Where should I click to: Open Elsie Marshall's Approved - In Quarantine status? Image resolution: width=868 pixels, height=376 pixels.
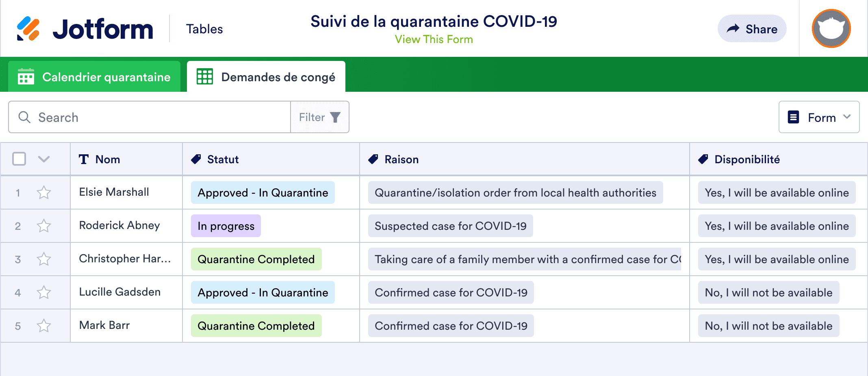(263, 192)
